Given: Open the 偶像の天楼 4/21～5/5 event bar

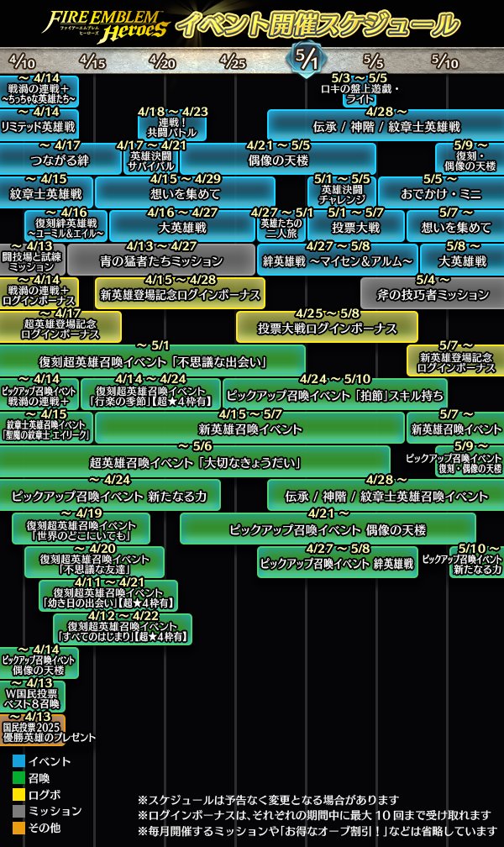Looking at the screenshot, I should pos(278,160).
